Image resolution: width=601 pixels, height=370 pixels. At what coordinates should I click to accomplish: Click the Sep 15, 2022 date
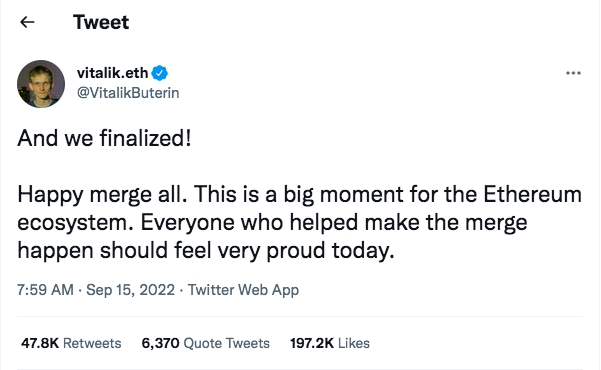(x=130, y=290)
